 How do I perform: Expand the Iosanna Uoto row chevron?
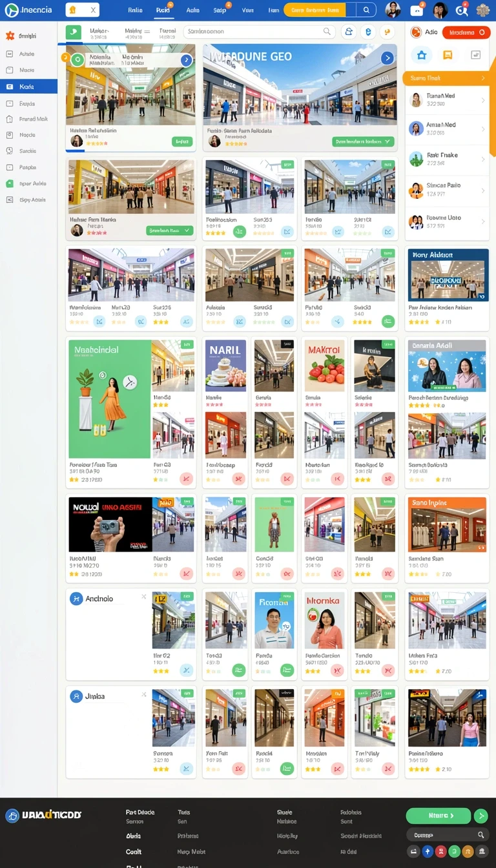click(x=483, y=222)
